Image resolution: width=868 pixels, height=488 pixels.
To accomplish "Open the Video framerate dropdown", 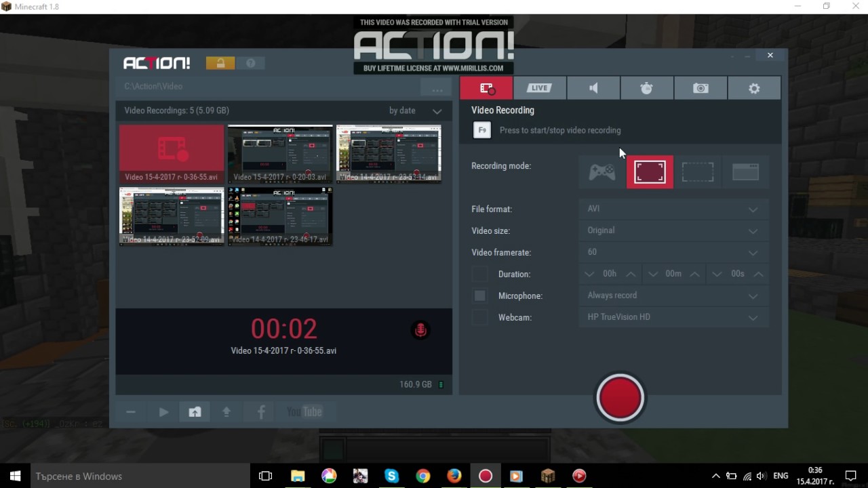I will [673, 252].
